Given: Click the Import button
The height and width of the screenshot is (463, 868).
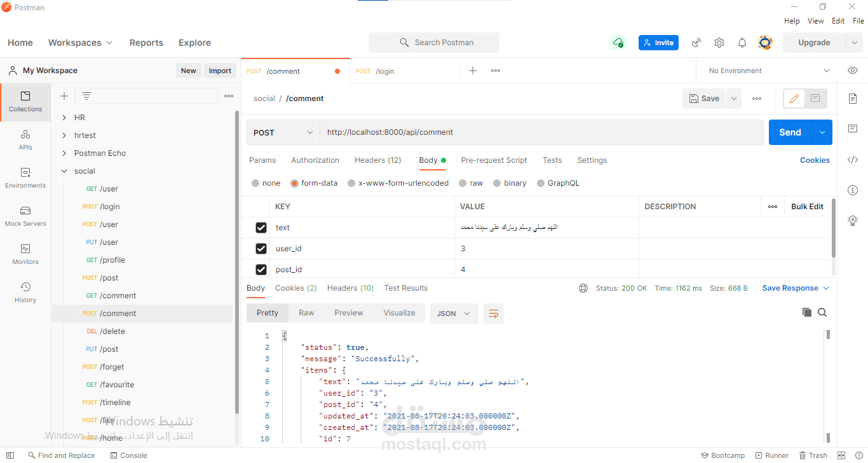Looking at the screenshot, I should pyautogui.click(x=220, y=71).
